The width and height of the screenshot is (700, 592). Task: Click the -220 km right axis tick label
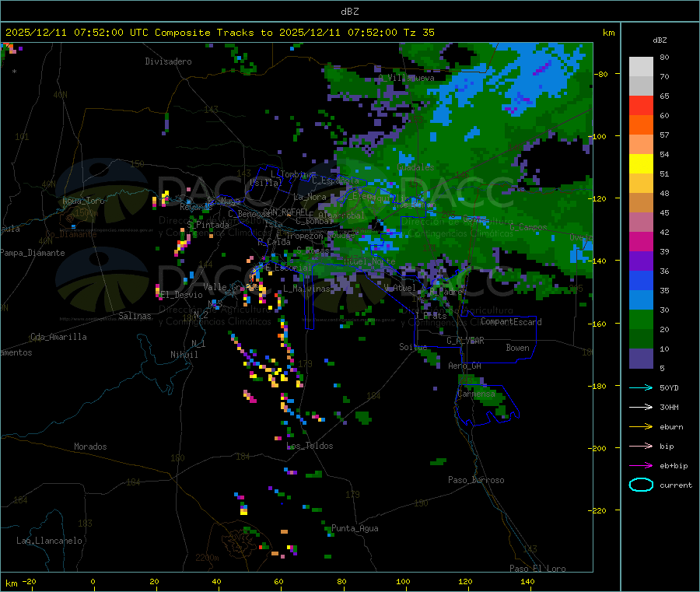point(598,510)
